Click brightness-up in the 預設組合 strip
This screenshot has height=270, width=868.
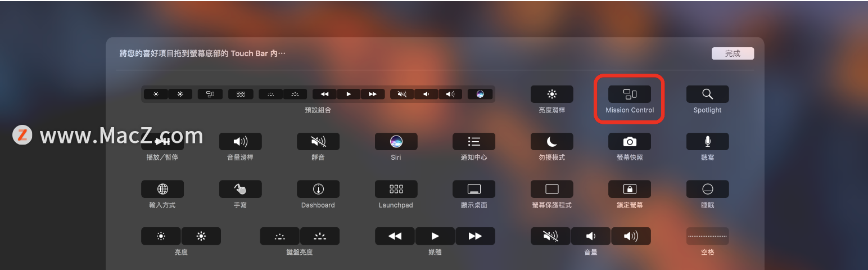pos(180,94)
